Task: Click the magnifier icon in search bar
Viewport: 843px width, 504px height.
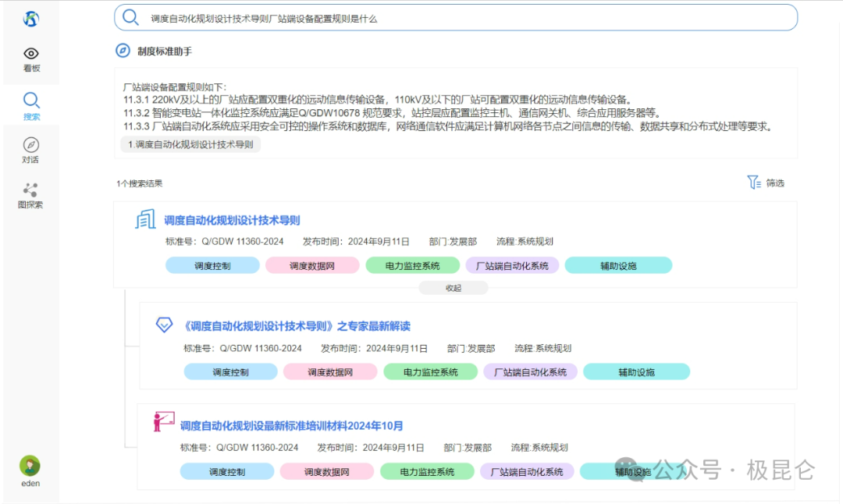Action: pos(131,18)
